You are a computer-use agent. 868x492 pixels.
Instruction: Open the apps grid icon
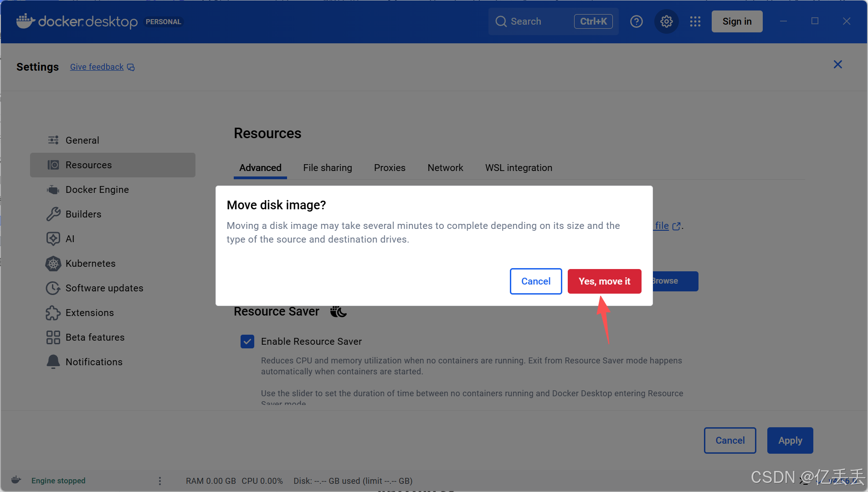(x=695, y=21)
